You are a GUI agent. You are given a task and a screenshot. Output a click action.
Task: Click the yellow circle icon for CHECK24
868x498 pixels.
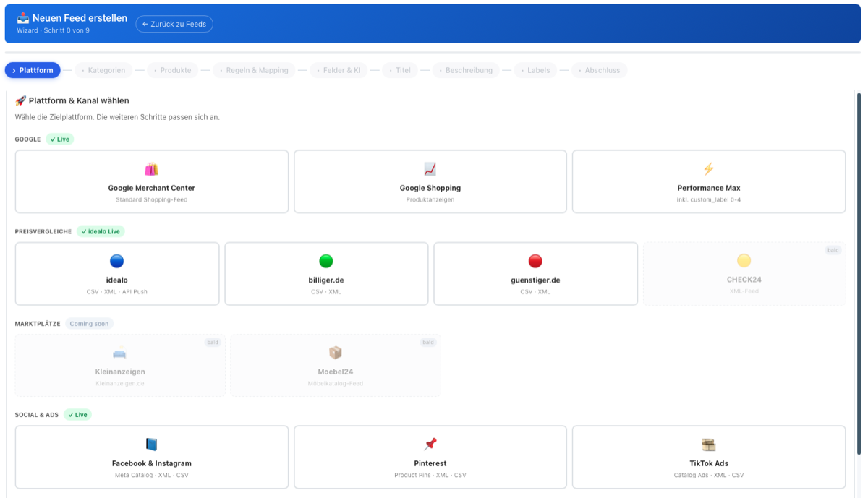pos(744,261)
